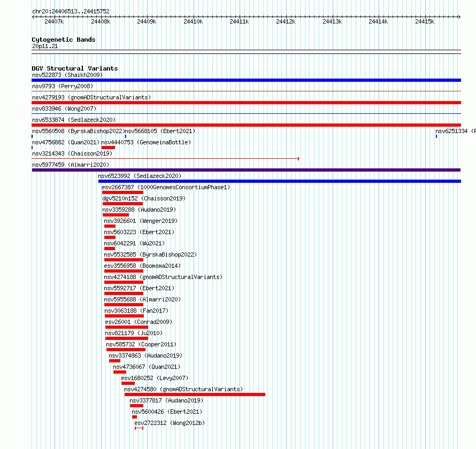Select the blue nsv522873 variant bar

click(x=246, y=80)
